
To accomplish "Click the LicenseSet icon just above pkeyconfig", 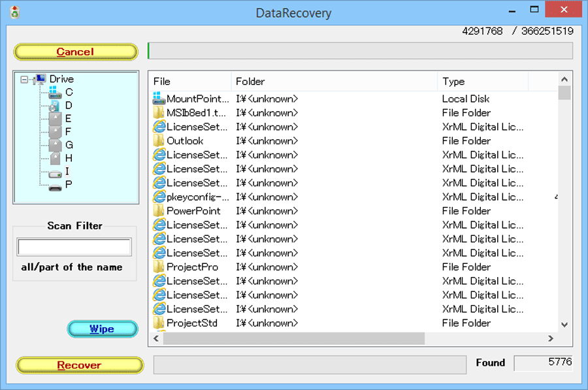I will 159,183.
